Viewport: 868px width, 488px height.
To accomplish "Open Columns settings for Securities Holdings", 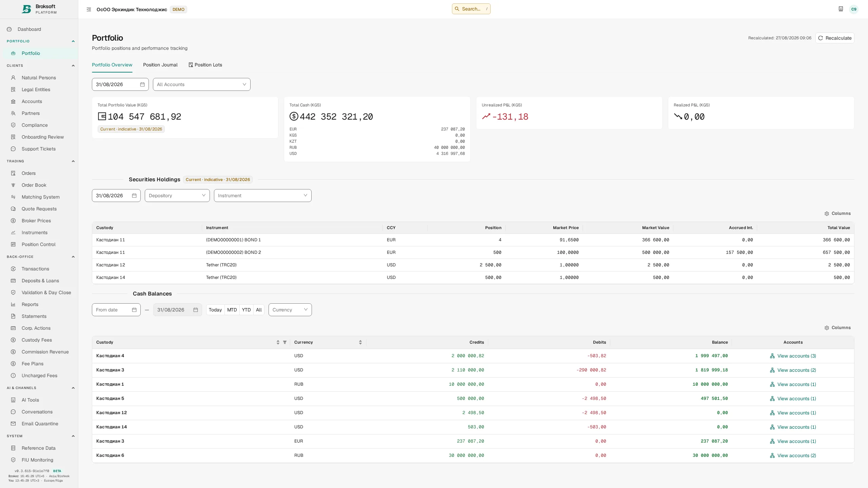I will pyautogui.click(x=837, y=213).
